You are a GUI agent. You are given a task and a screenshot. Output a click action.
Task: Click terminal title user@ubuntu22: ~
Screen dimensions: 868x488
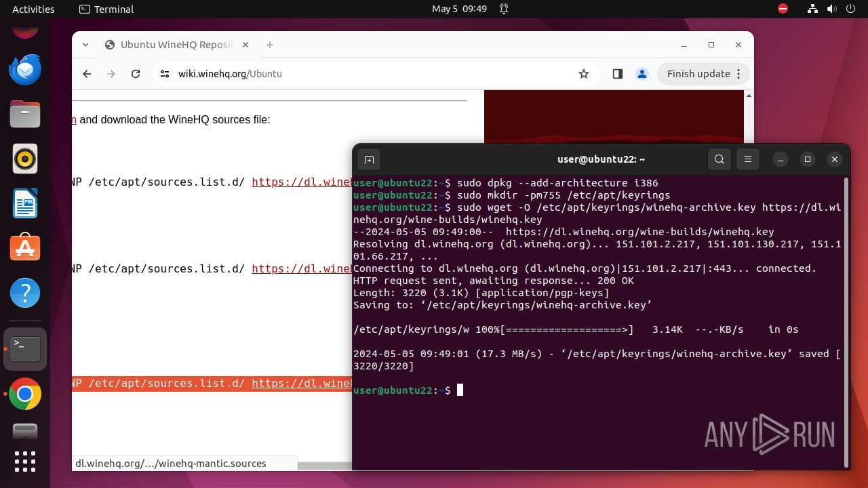(601, 159)
